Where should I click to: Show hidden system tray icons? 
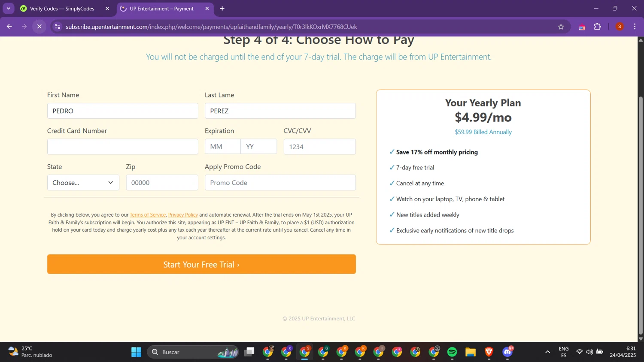click(547, 352)
